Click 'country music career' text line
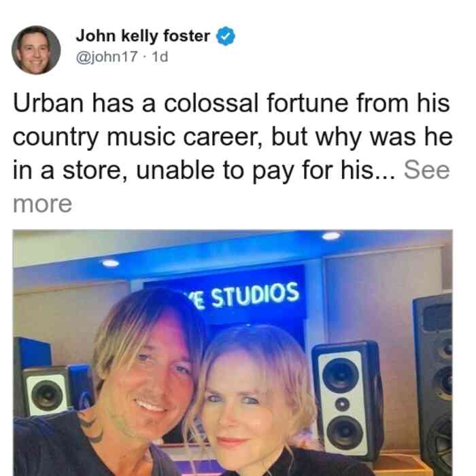Image resolution: width=476 pixels, height=476 pixels. 137,137
